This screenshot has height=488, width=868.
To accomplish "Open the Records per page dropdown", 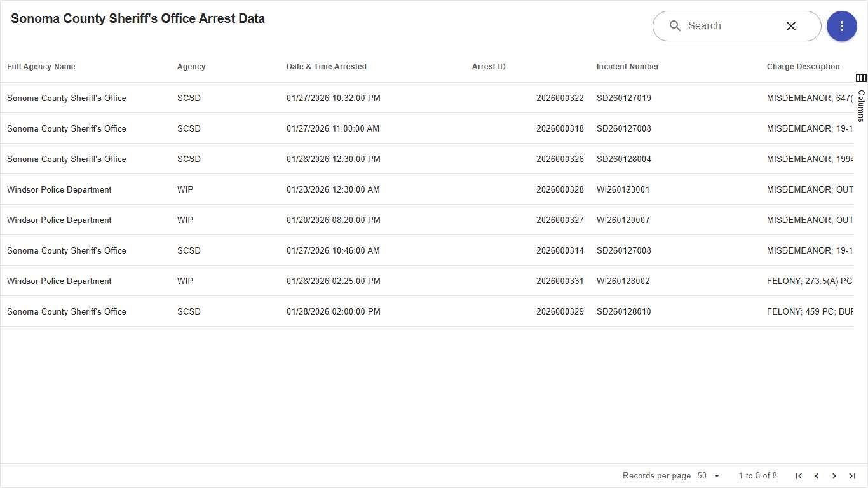I will (707, 475).
